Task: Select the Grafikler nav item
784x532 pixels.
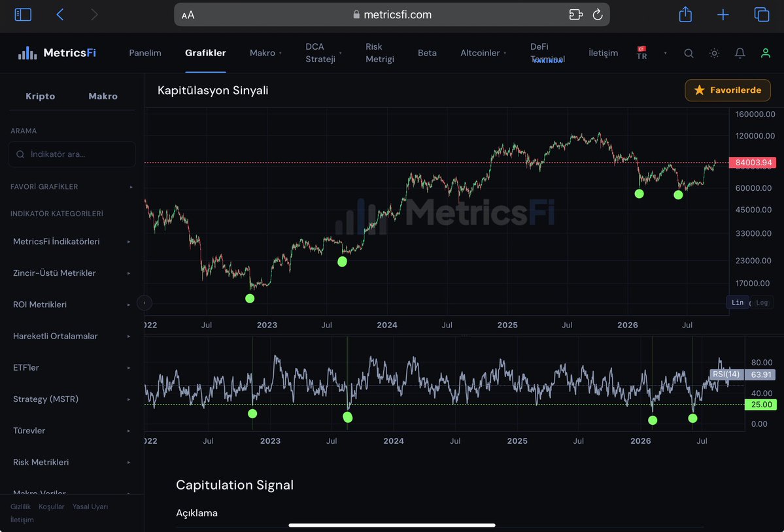Action: (x=205, y=53)
